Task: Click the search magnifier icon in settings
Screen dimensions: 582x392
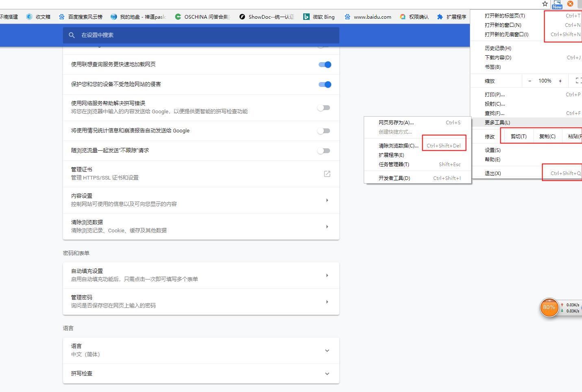Action: click(72, 35)
